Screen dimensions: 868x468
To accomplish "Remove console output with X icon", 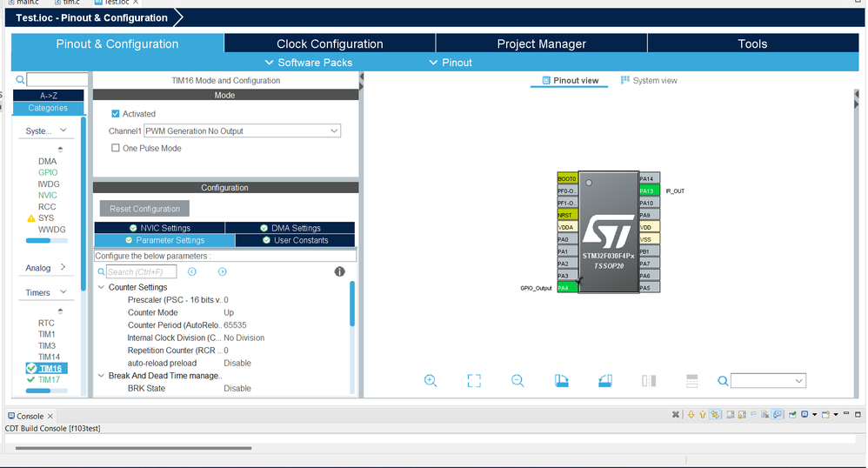I will click(x=676, y=414).
